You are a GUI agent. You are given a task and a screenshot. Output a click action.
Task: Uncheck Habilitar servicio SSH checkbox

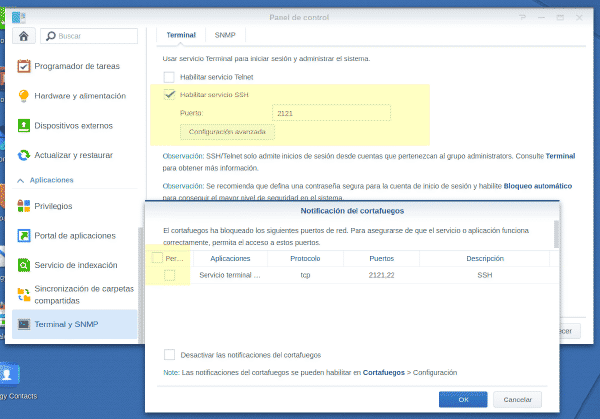[169, 95]
